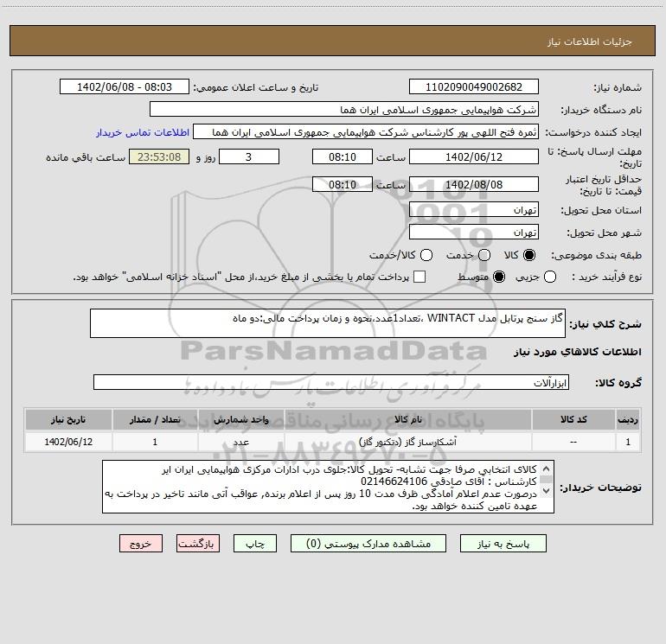Image resolution: width=666 pixels, height=644 pixels.
Task: Click price validity date 1402/08/08 field
Action: click(474, 184)
